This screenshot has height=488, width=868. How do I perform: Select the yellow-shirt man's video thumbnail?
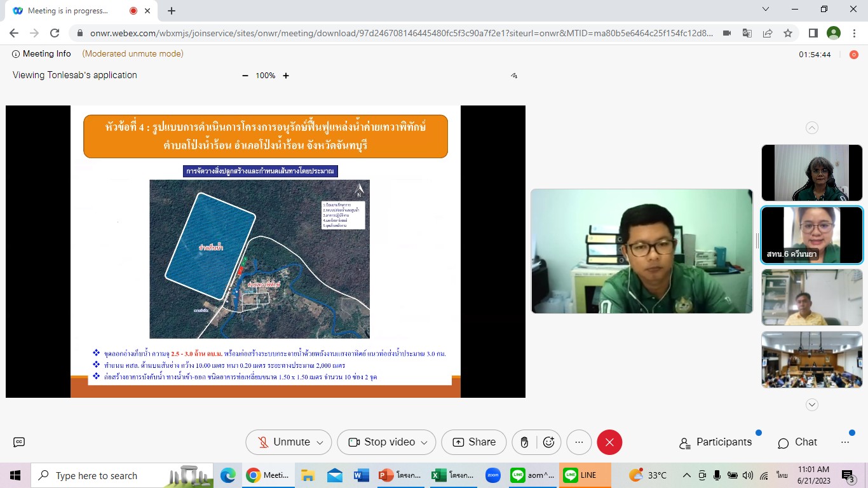point(812,297)
